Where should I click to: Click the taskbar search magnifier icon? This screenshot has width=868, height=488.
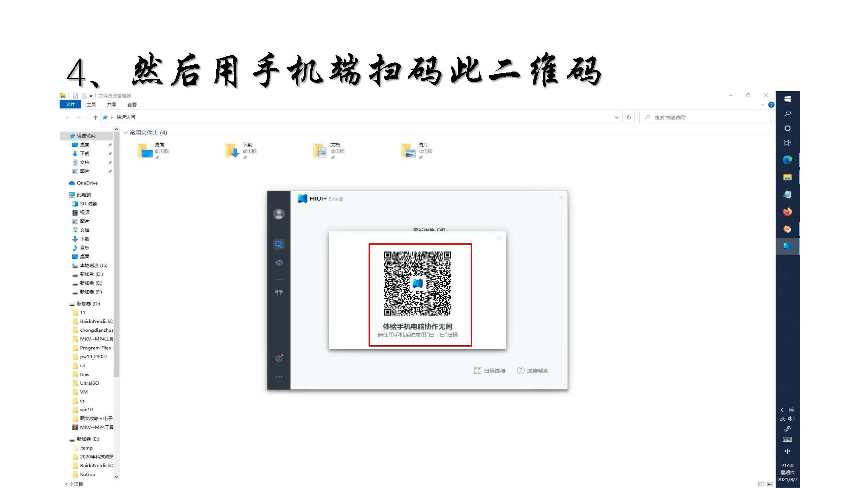(787, 114)
